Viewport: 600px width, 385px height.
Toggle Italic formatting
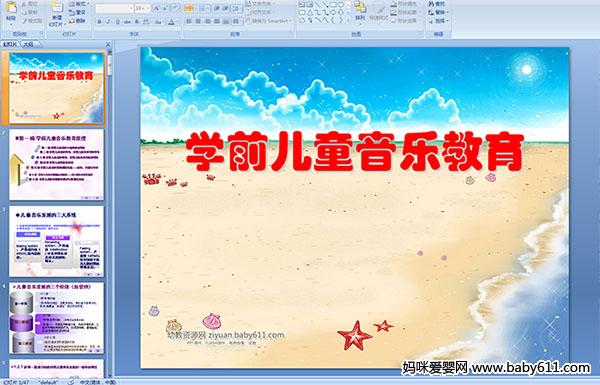click(108, 22)
